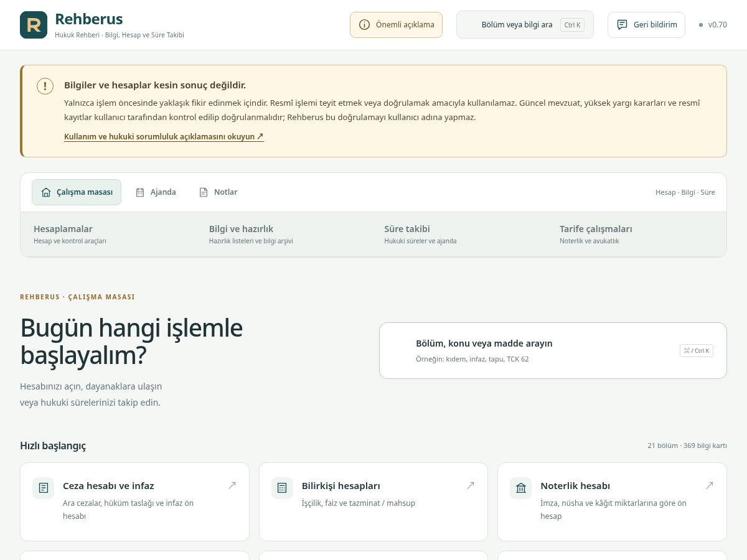Image resolution: width=747 pixels, height=560 pixels.
Task: Click the info icon in Önemli açıklama
Action: tap(365, 25)
